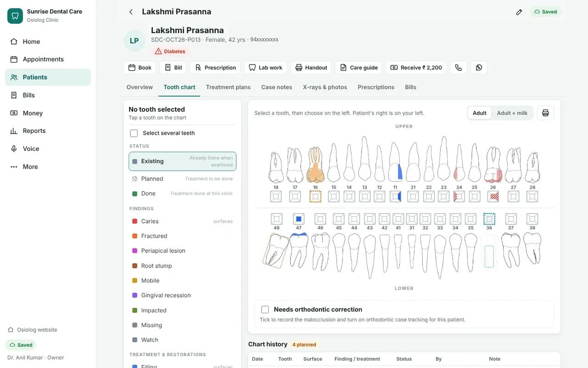Tick the Select several teeth checkbox
588x368 pixels.
coord(134,133)
